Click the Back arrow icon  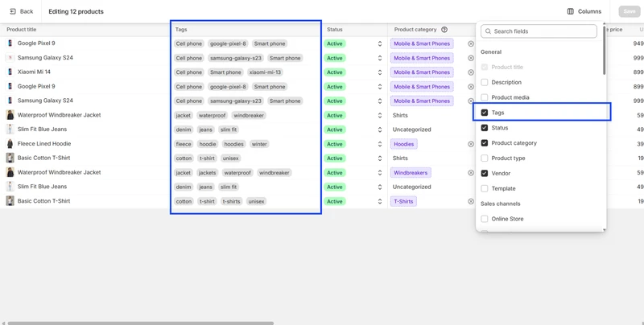point(12,11)
